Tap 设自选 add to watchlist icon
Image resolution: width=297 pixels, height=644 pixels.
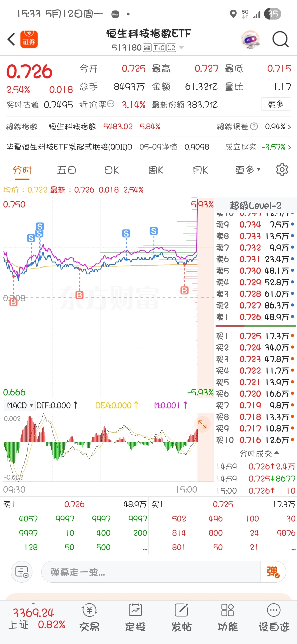coord(274,618)
